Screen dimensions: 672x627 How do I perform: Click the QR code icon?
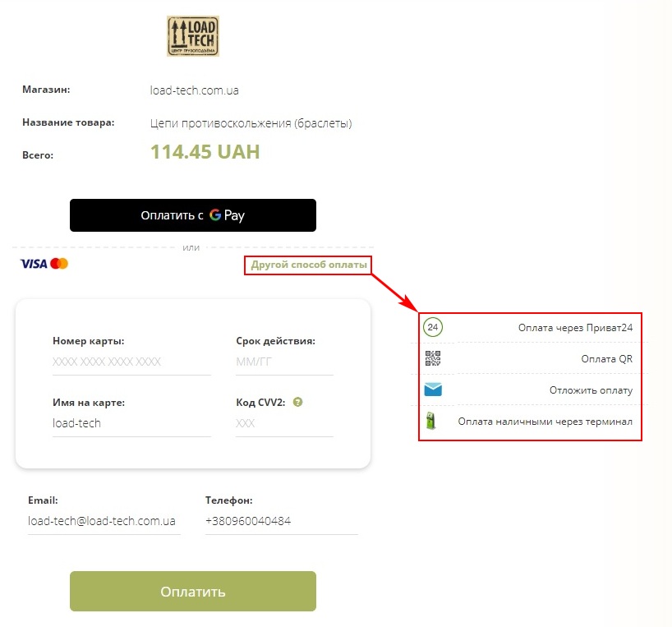tap(433, 358)
